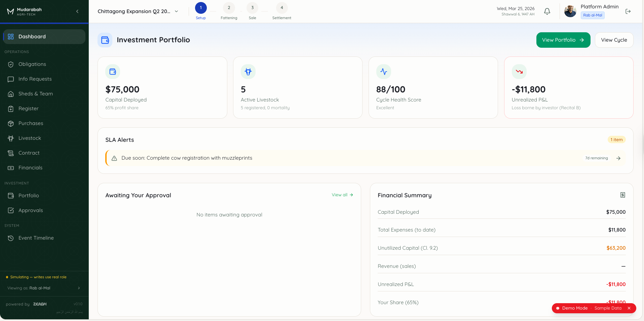
Task: Click the notifications bell icon
Action: [x=547, y=11]
